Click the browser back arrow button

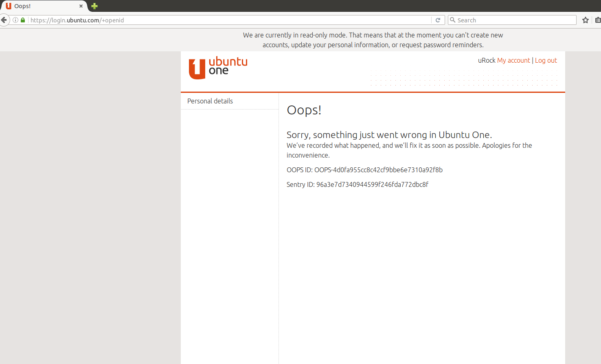4,20
